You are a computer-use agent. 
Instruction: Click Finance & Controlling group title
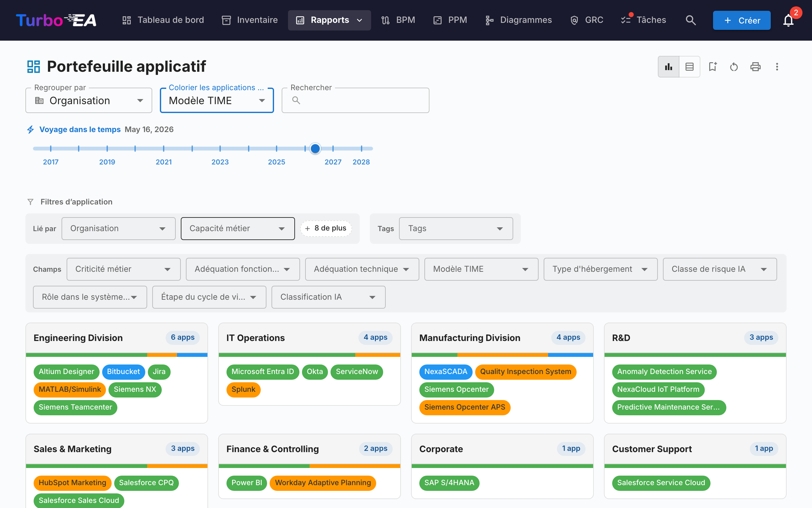(272, 449)
